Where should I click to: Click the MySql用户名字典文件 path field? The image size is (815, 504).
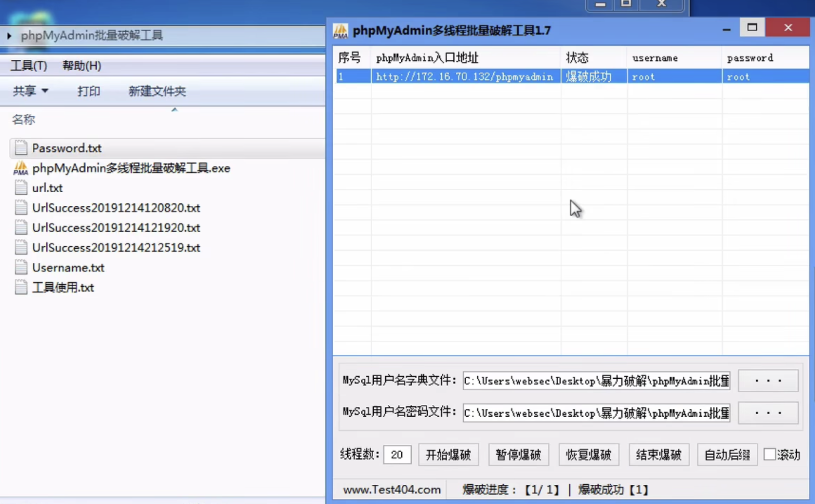pyautogui.click(x=596, y=381)
